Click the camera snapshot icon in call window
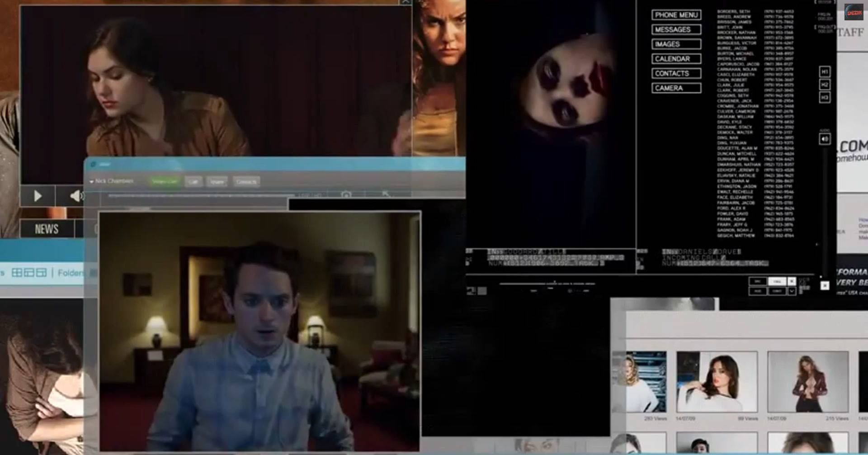868x455 pixels. click(x=346, y=194)
